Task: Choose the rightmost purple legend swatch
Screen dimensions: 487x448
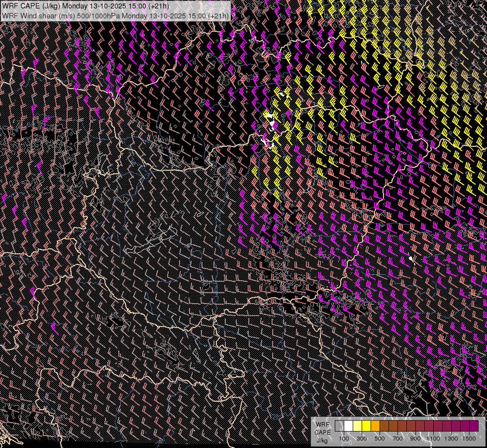Action: pos(474,426)
